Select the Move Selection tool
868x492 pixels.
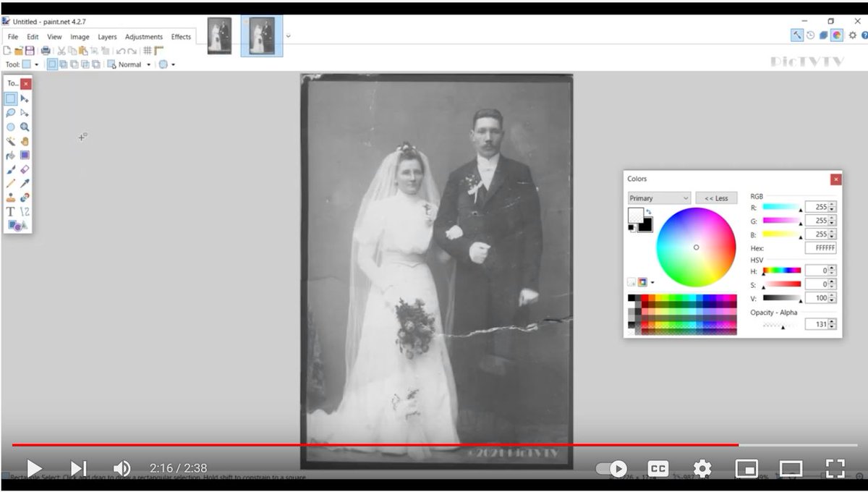click(x=25, y=113)
